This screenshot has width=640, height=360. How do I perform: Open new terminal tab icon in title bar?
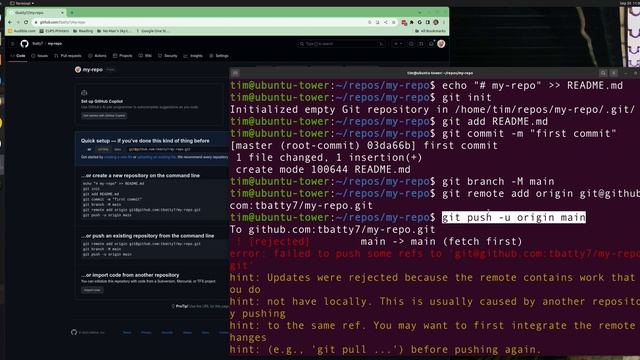(x=235, y=73)
